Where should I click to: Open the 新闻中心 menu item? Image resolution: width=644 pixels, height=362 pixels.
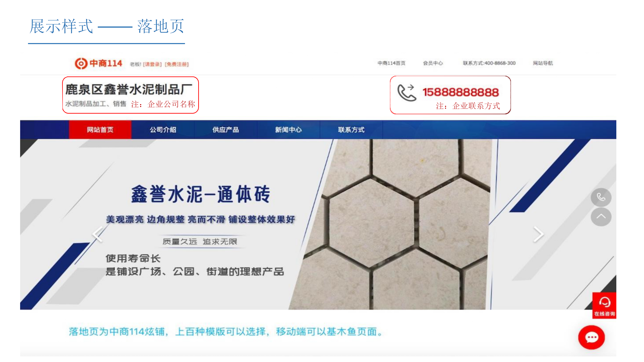coord(288,130)
